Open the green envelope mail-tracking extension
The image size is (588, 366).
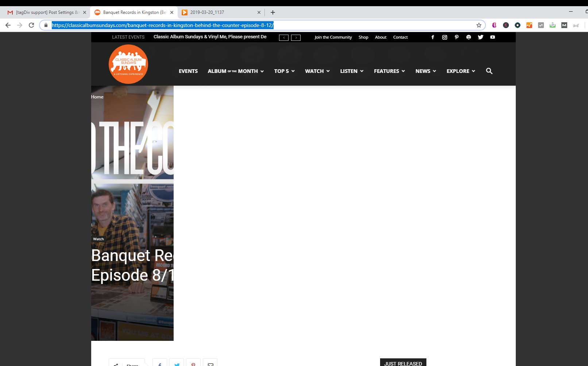553,25
